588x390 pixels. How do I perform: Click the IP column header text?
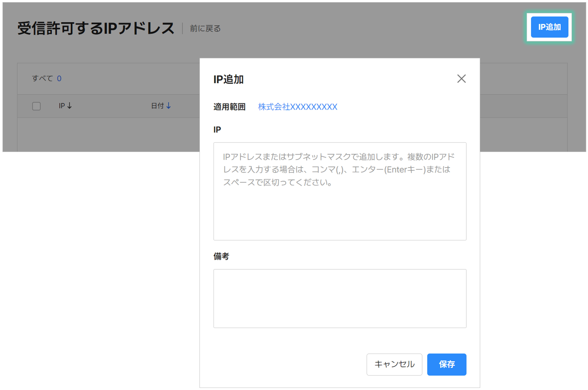click(x=62, y=106)
